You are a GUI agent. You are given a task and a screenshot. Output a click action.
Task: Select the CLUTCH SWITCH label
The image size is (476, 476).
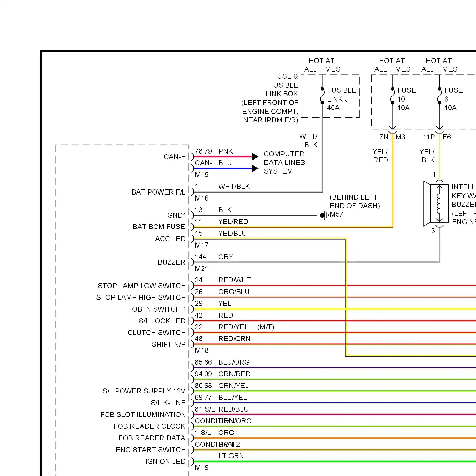click(156, 333)
